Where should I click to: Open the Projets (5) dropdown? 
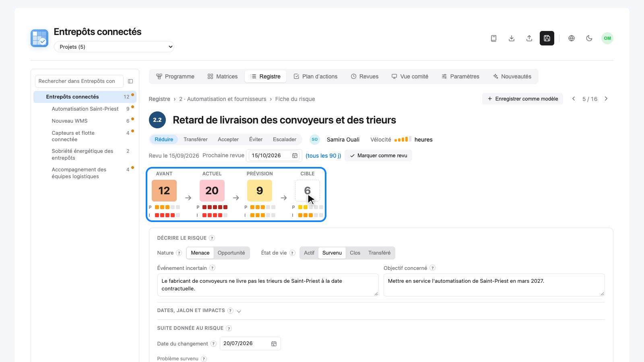114,47
